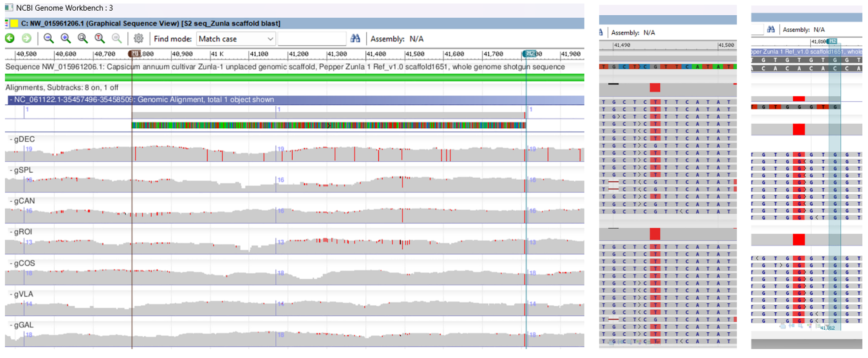Viewport: 868px width, 358px height.
Task: Click the Assembly: N/A label
Action: (398, 38)
